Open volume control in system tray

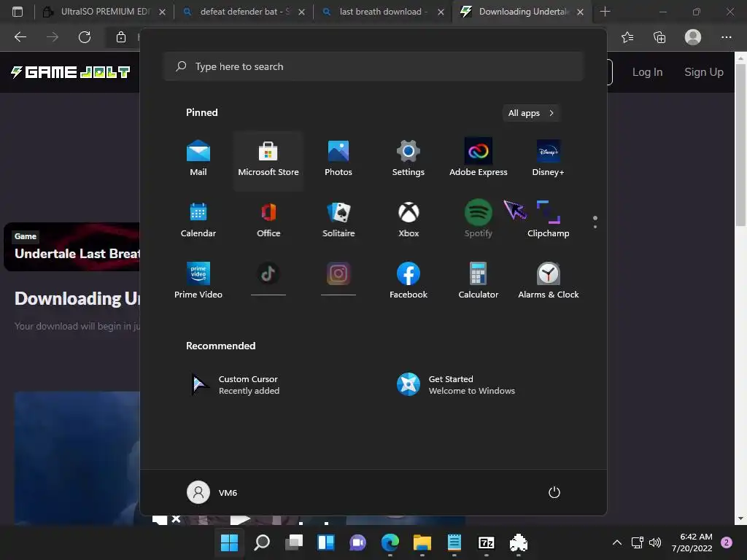[x=656, y=542]
